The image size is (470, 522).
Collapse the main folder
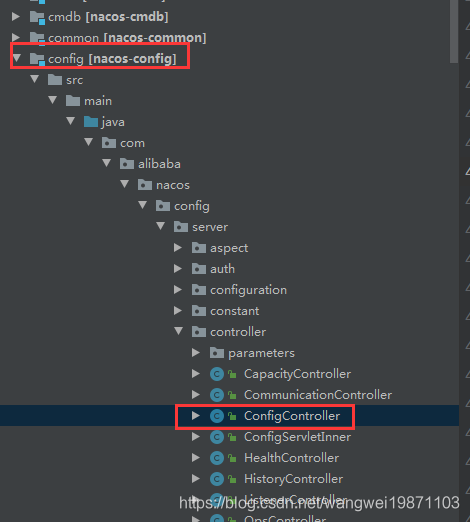pyautogui.click(x=53, y=100)
